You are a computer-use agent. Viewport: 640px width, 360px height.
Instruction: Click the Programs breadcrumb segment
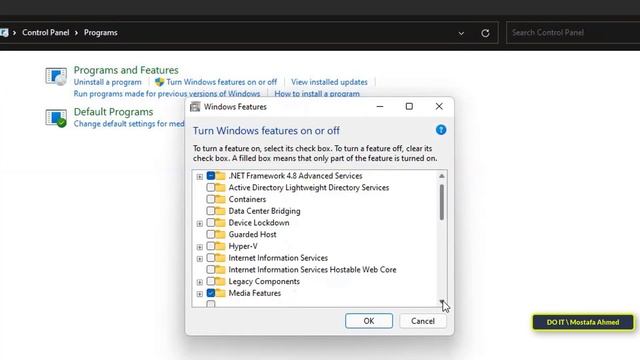100,33
